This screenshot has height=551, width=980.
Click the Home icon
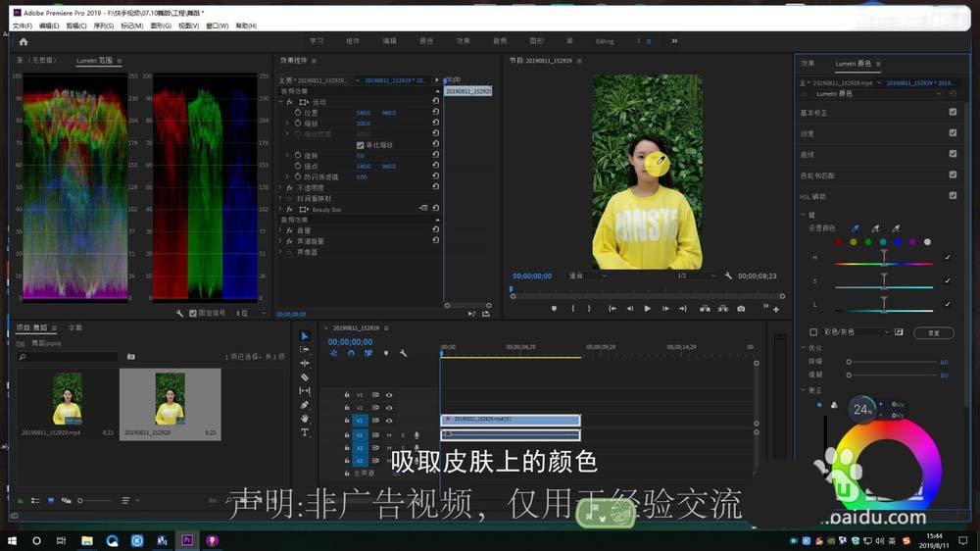click(24, 42)
